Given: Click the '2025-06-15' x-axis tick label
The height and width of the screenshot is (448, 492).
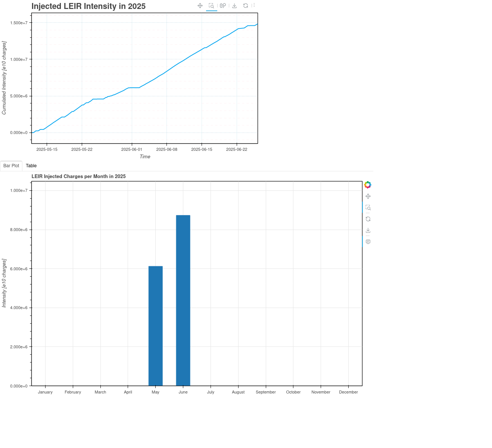Looking at the screenshot, I should pyautogui.click(x=202, y=149).
